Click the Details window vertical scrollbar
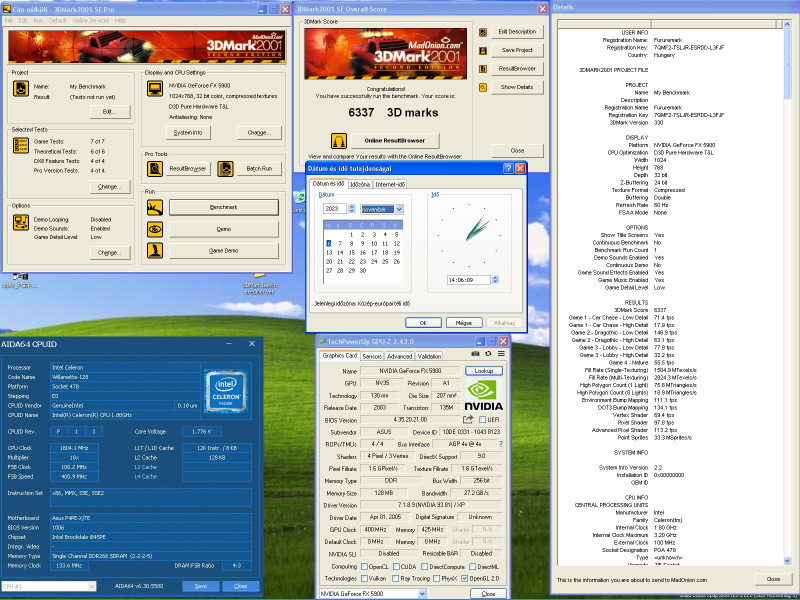800x600 pixels. pos(787,292)
